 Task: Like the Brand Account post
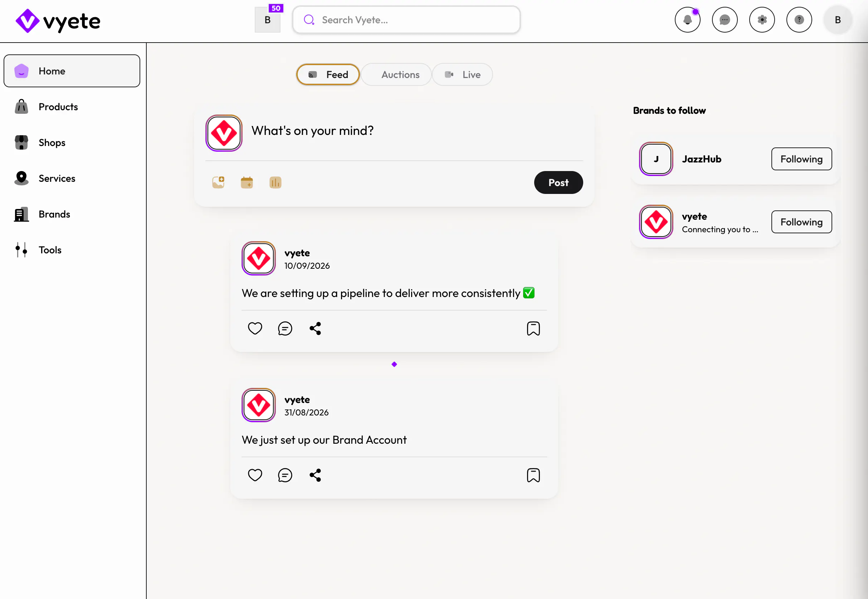pos(255,475)
